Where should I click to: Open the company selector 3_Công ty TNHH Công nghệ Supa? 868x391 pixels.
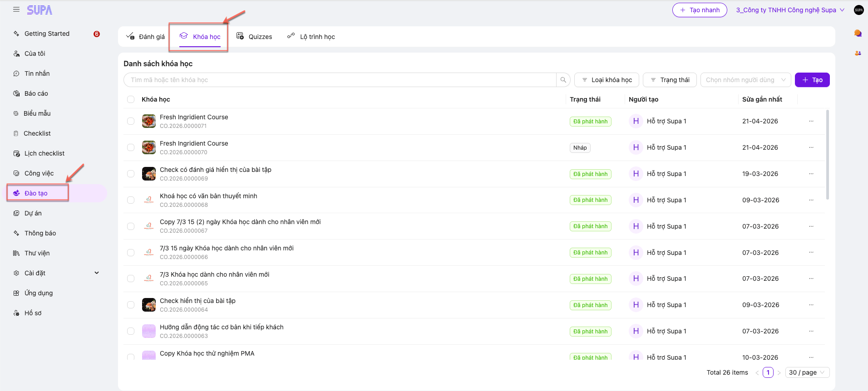790,10
